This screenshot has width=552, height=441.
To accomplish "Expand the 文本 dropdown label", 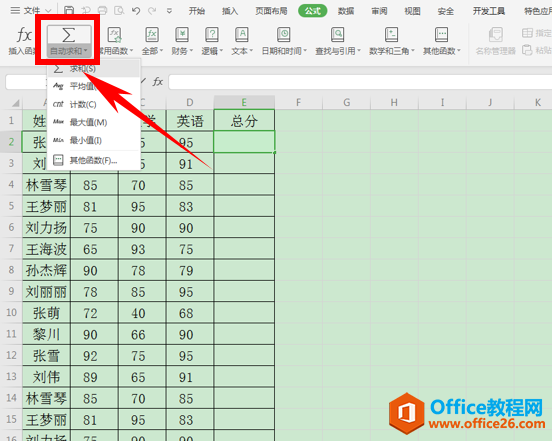I will click(x=242, y=51).
